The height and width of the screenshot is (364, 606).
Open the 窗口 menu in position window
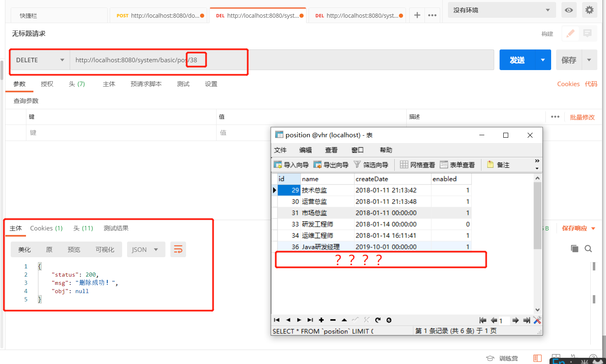click(357, 150)
